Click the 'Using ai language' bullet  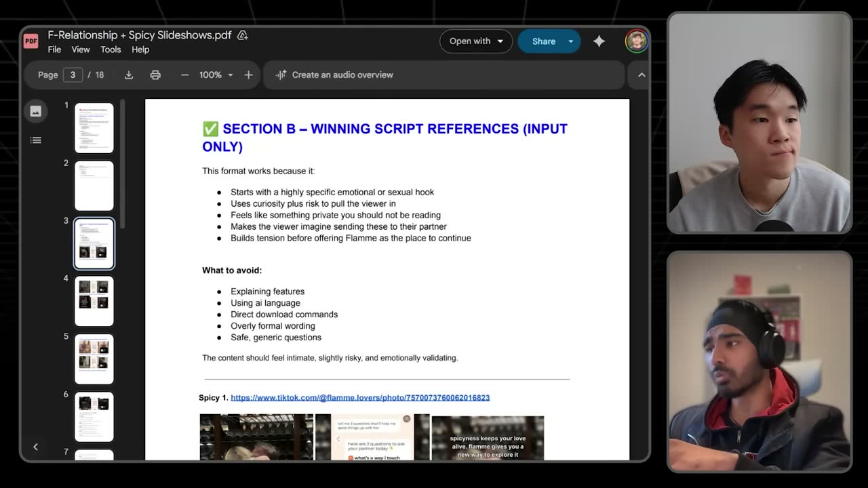click(x=265, y=303)
